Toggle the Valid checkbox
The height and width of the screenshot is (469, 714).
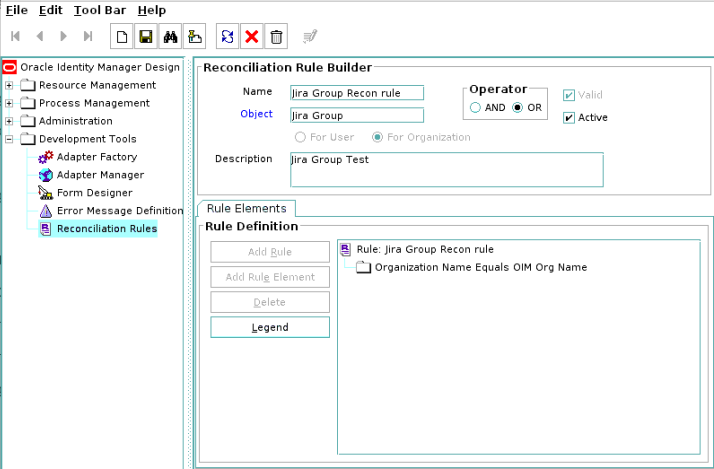(569, 95)
